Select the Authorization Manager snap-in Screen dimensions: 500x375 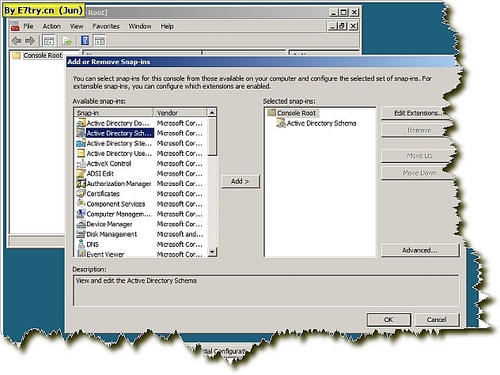[119, 184]
